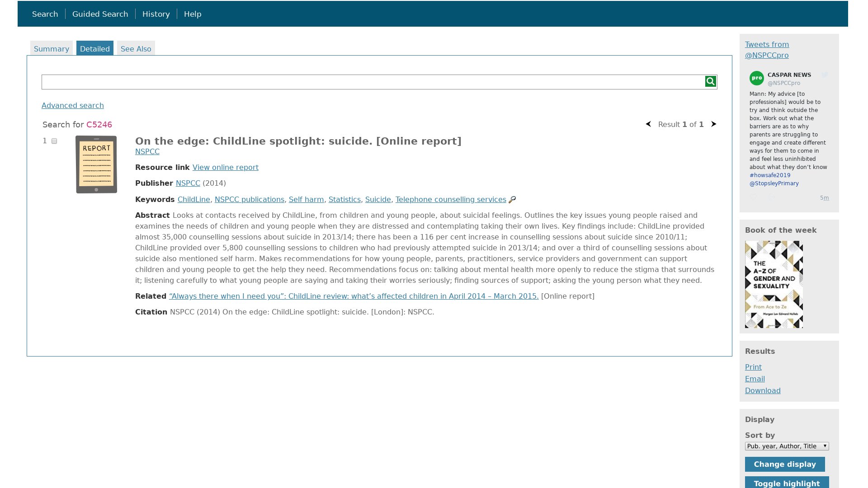This screenshot has width=868, height=488.
Task: Click the tweet like heart icon
Action: (754, 197)
